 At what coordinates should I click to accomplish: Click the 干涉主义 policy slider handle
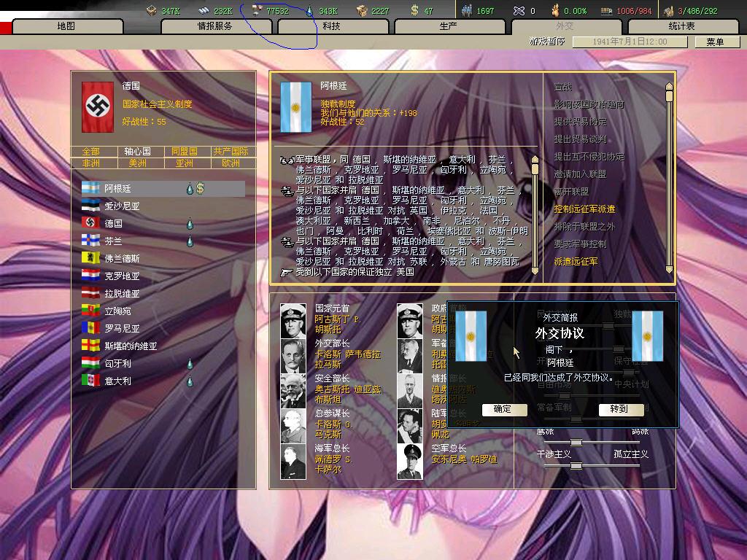(x=576, y=465)
